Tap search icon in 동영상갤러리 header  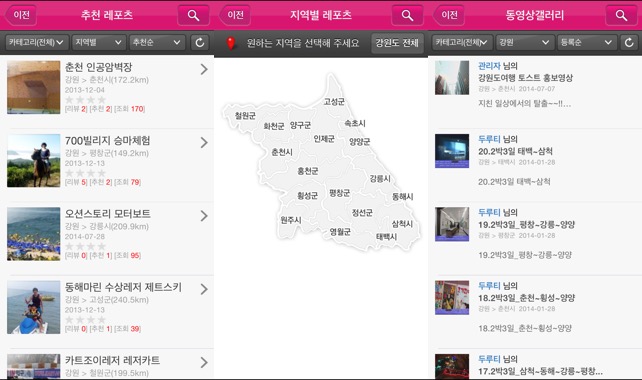coord(621,16)
